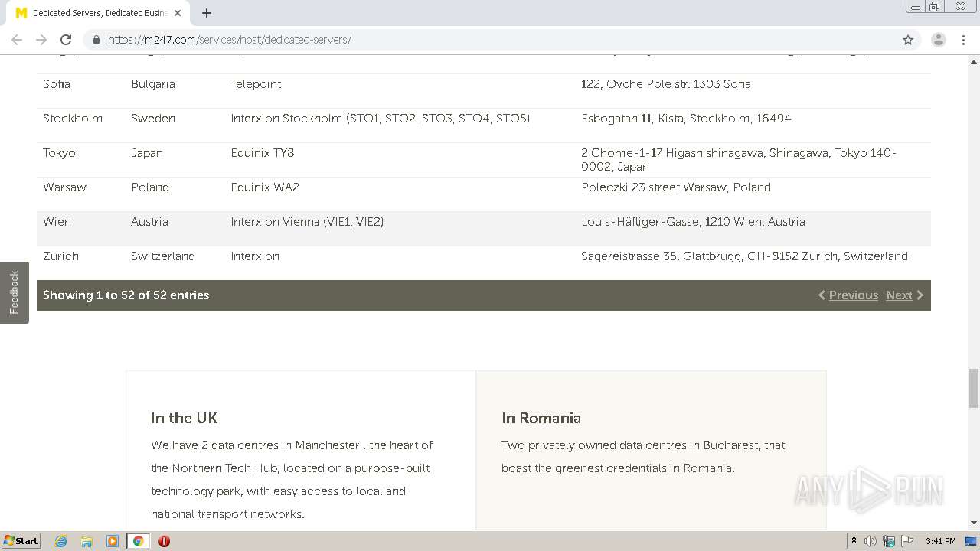980x551 pixels.
Task: Click the left chevron beside Previous
Action: (822, 295)
